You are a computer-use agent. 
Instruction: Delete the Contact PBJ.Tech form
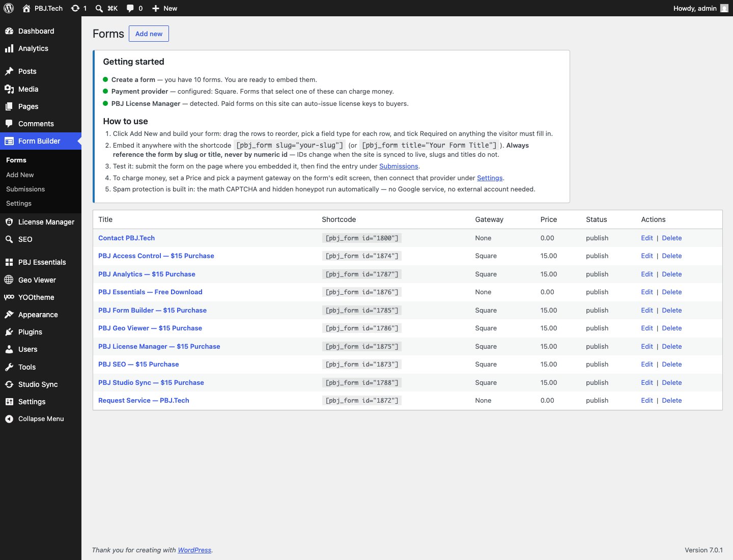point(672,238)
